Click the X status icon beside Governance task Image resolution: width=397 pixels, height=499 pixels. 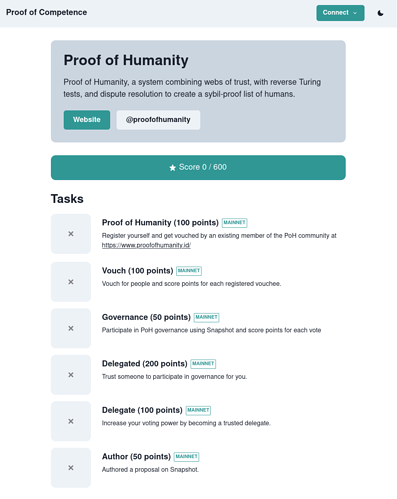click(x=71, y=328)
